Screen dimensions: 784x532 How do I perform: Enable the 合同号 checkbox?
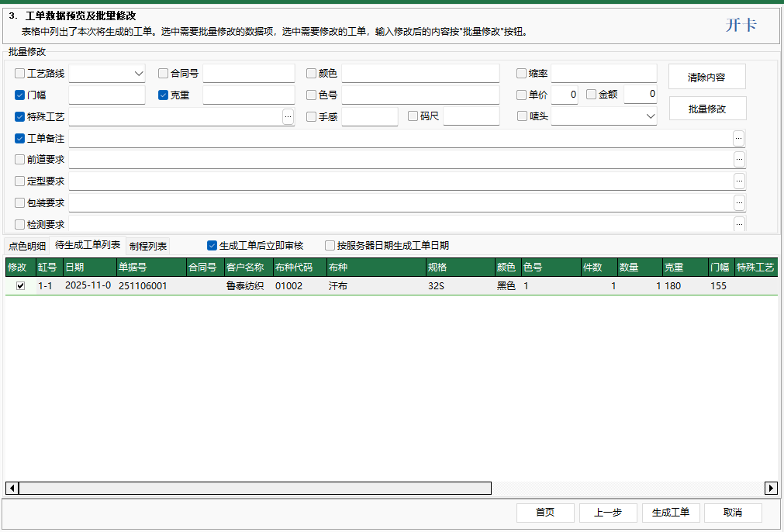tap(162, 73)
